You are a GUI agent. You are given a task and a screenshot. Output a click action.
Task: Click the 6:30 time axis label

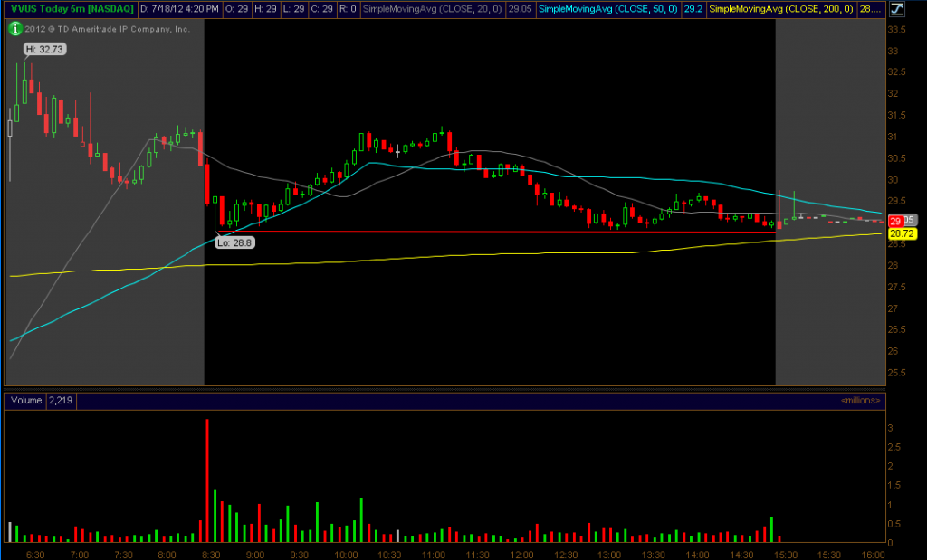coord(35,555)
